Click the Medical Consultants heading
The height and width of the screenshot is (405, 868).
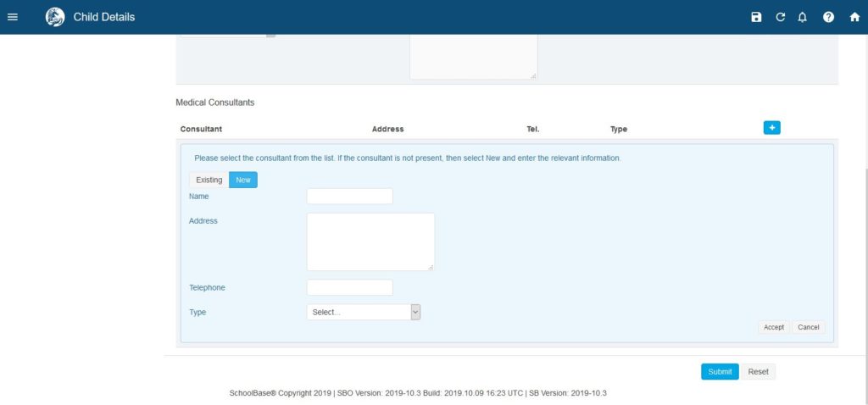214,103
